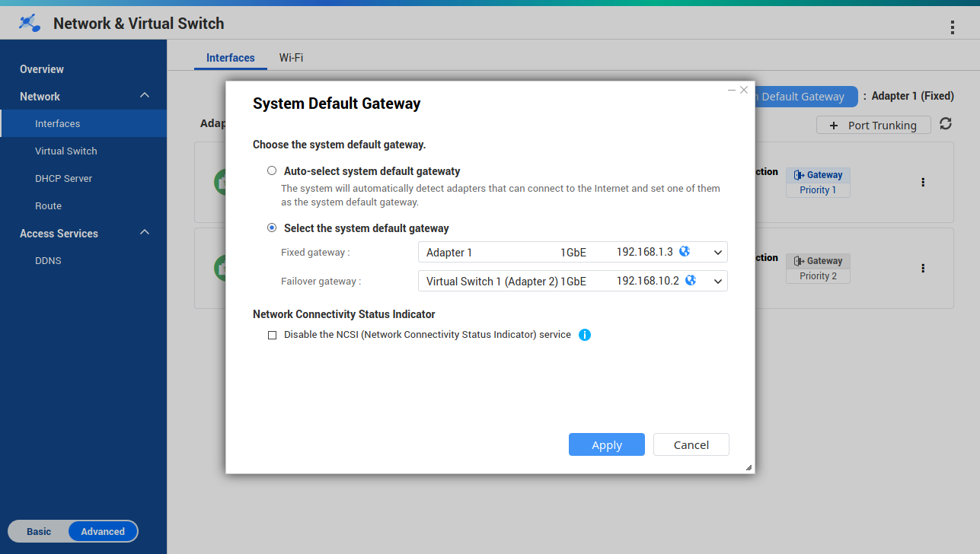Collapse the Network sidebar section
This screenshot has height=554, width=980.
[x=145, y=96]
